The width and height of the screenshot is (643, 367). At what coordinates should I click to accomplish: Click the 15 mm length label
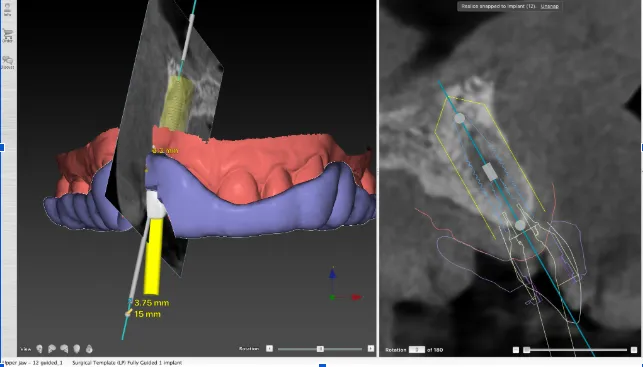(147, 314)
